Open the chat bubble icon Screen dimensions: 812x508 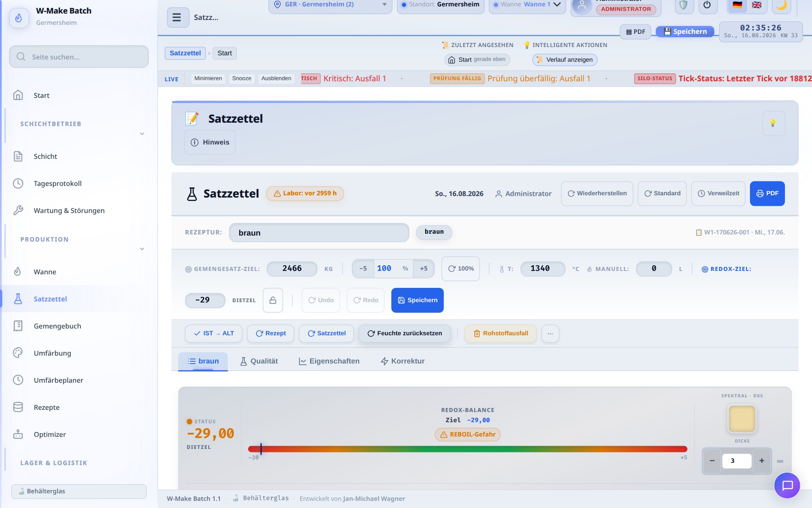(x=787, y=485)
